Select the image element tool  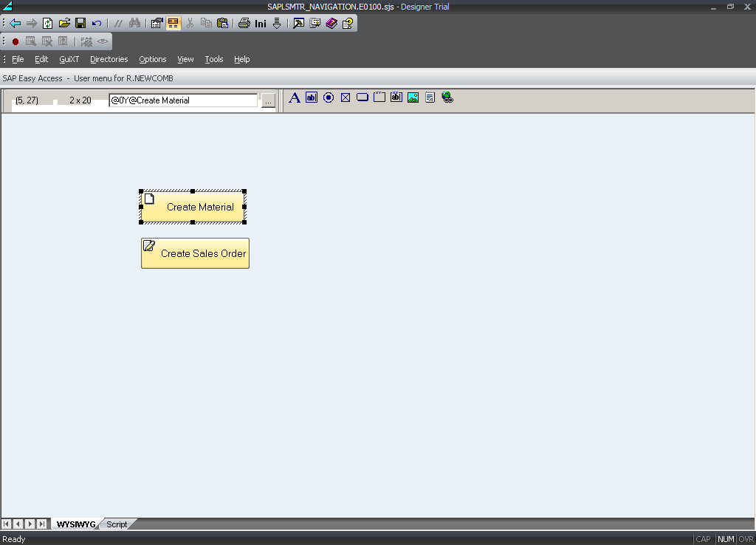(x=413, y=97)
